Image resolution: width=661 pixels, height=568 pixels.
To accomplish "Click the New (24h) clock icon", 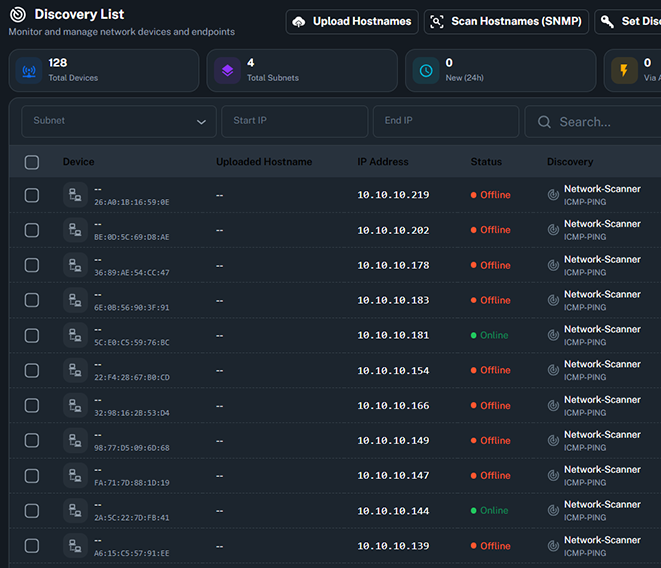I will [426, 70].
